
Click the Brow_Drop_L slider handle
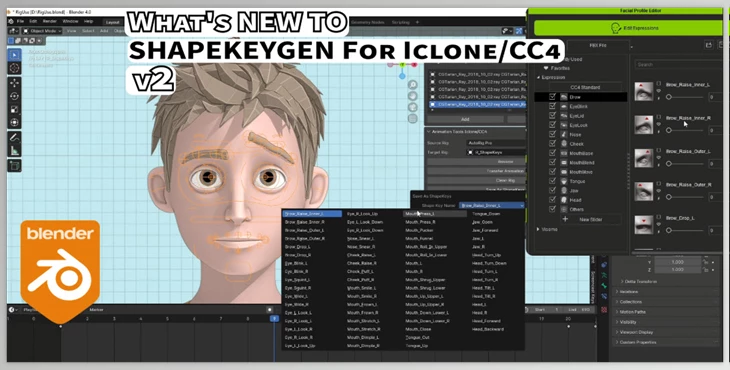click(669, 230)
